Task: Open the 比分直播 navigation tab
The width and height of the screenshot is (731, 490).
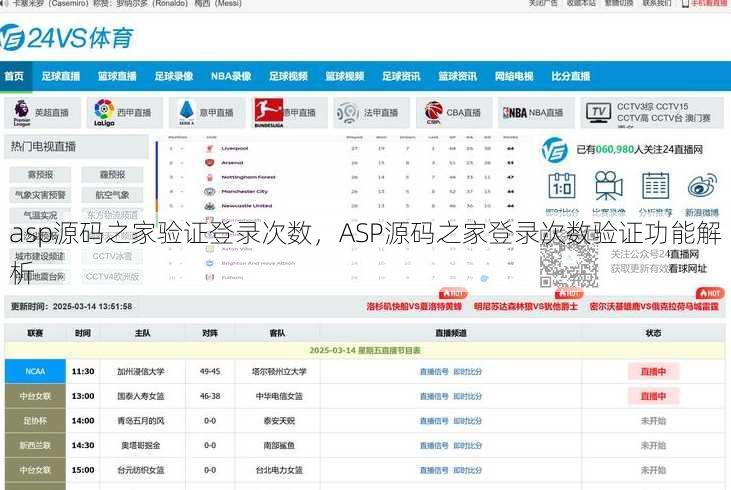Action: coord(571,76)
